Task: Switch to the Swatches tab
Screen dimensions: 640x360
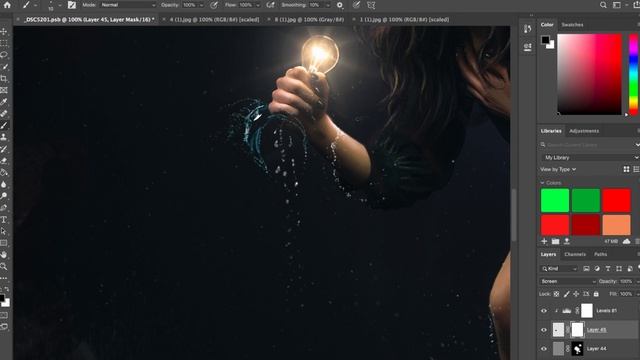Action: (x=572, y=24)
